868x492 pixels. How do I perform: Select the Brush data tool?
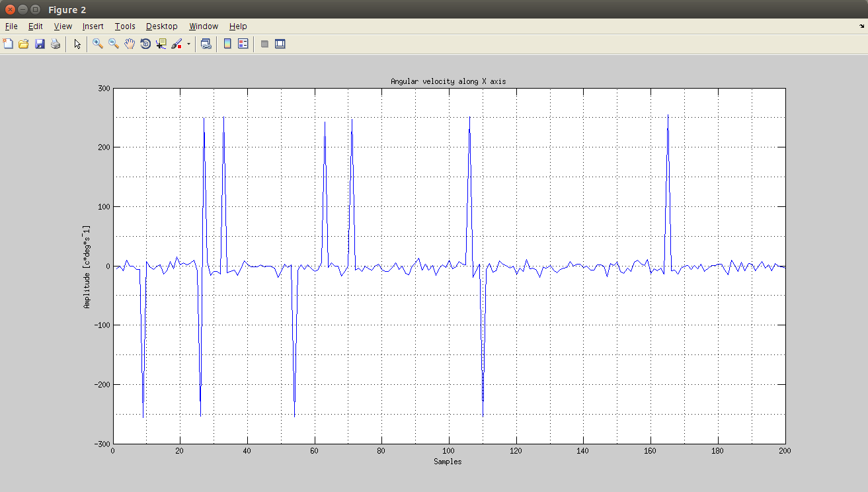pyautogui.click(x=177, y=44)
